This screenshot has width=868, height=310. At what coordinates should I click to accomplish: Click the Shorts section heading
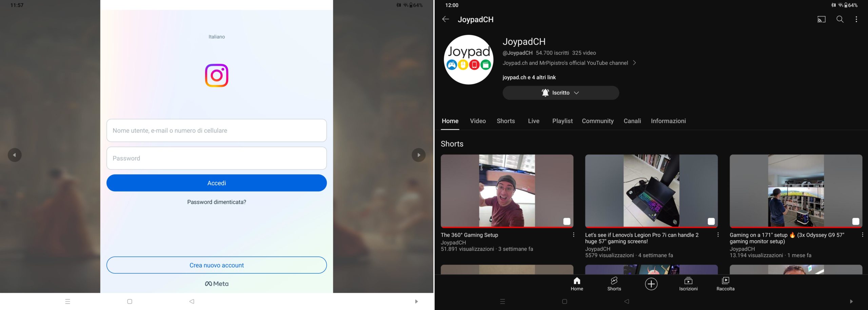pos(452,144)
